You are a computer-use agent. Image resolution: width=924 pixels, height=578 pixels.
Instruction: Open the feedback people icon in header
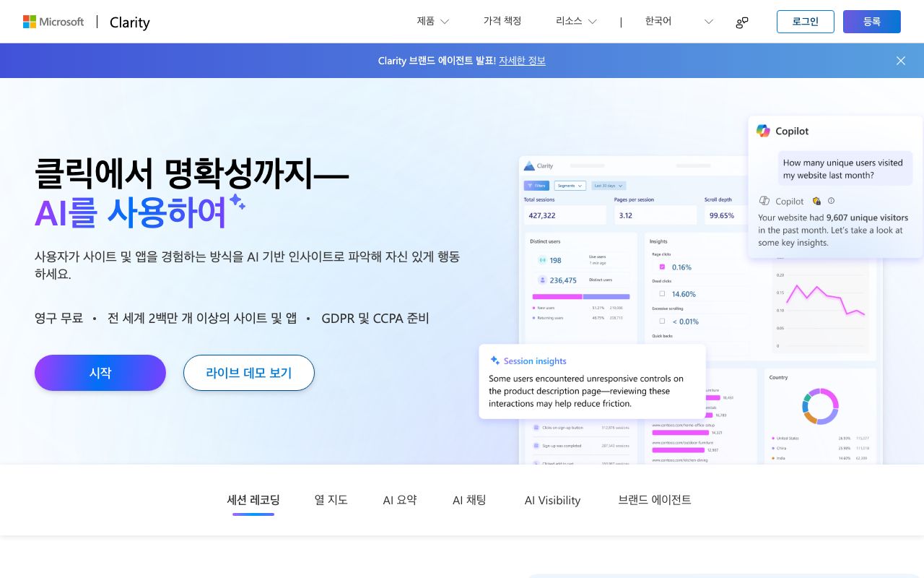click(x=742, y=22)
